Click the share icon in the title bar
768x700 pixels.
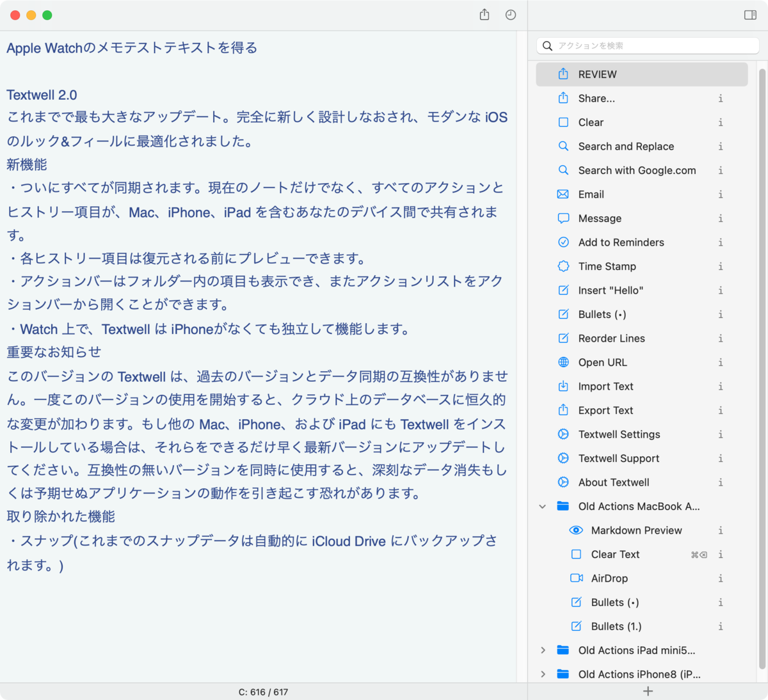click(x=484, y=15)
